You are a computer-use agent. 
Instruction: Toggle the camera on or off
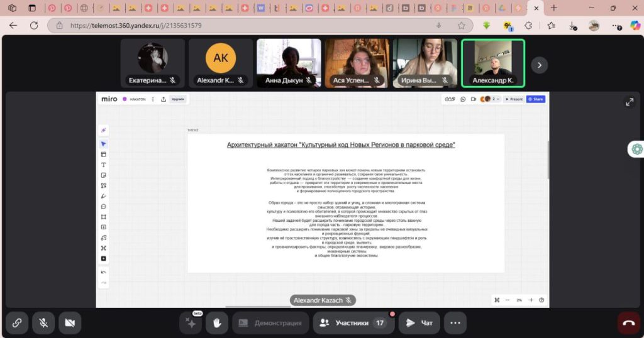tap(70, 323)
